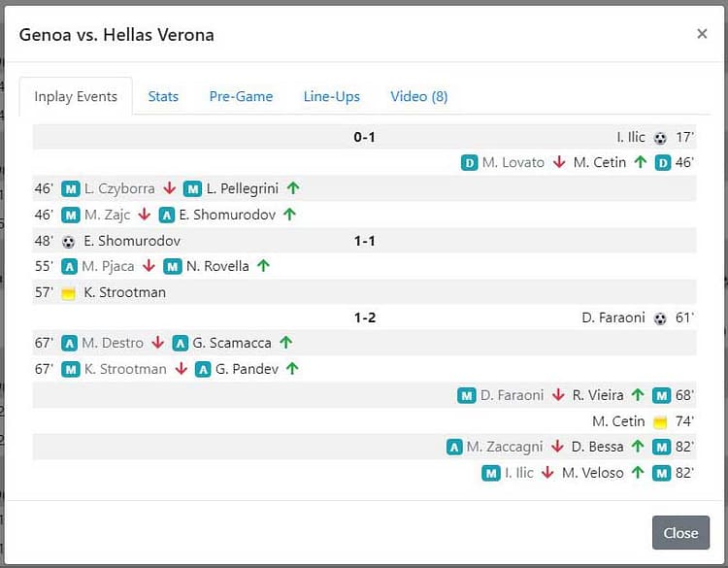Click the green up arrow after L. Pellegrini

[x=293, y=188]
